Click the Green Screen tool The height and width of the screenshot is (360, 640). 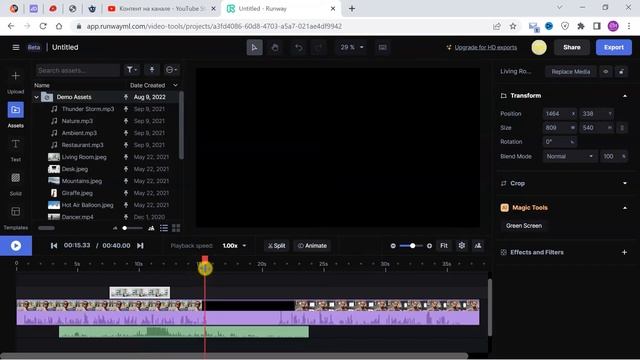coord(524,226)
